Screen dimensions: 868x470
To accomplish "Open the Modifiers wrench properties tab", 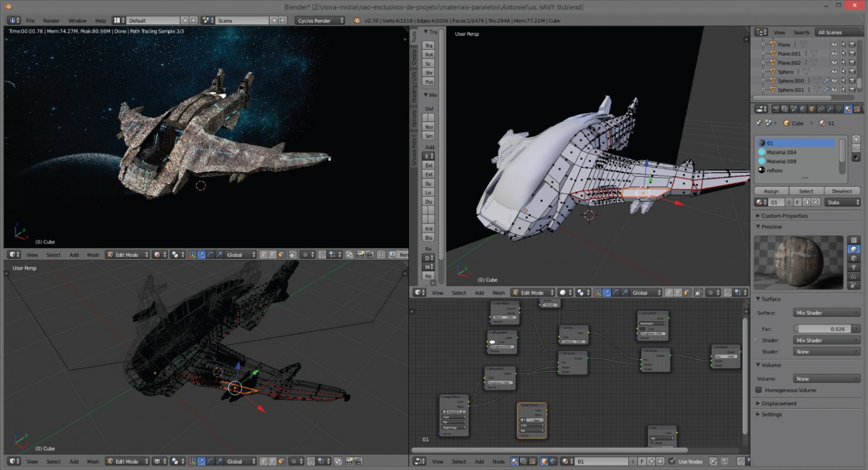I will pos(830,109).
